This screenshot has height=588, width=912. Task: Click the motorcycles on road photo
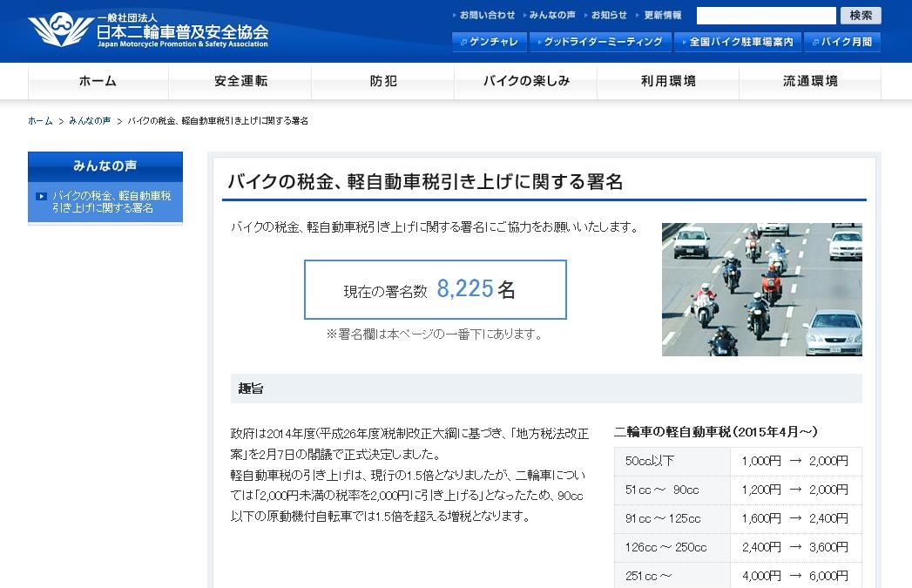pos(762,289)
